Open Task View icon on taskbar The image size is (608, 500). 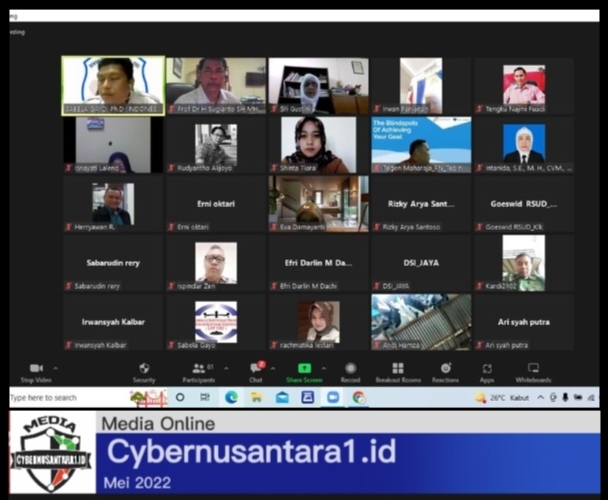205,397
